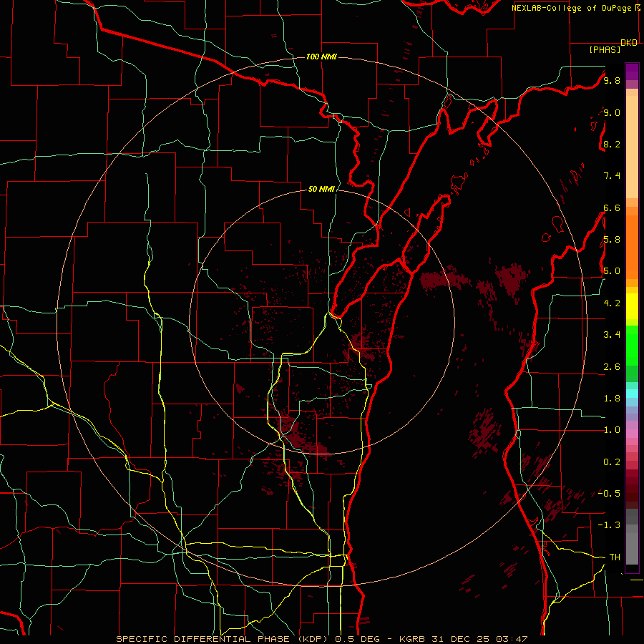644x644 pixels.
Task: Click the 9.0 scale value
Action: pos(612,112)
